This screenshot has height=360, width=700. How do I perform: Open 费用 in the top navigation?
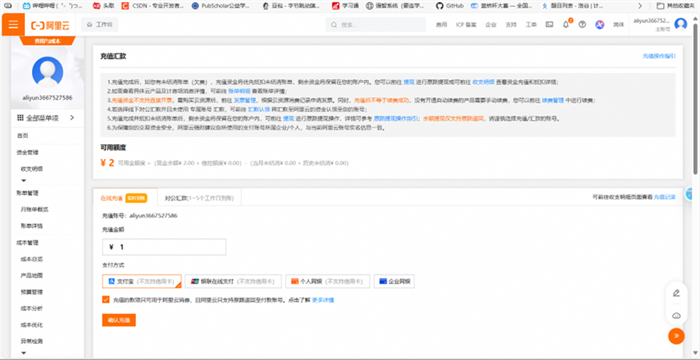click(441, 25)
